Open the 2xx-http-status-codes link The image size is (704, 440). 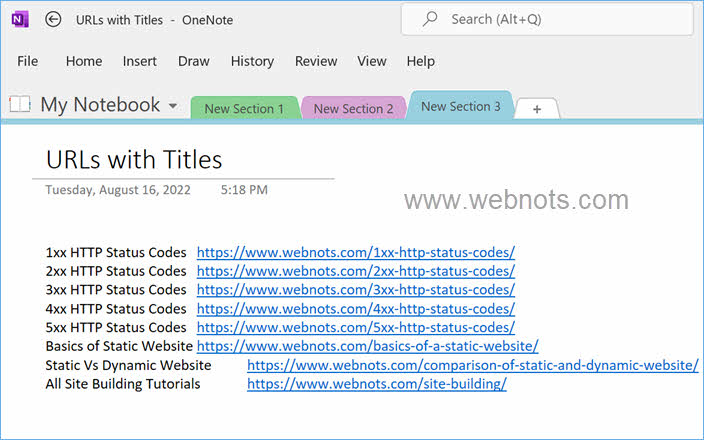(356, 271)
